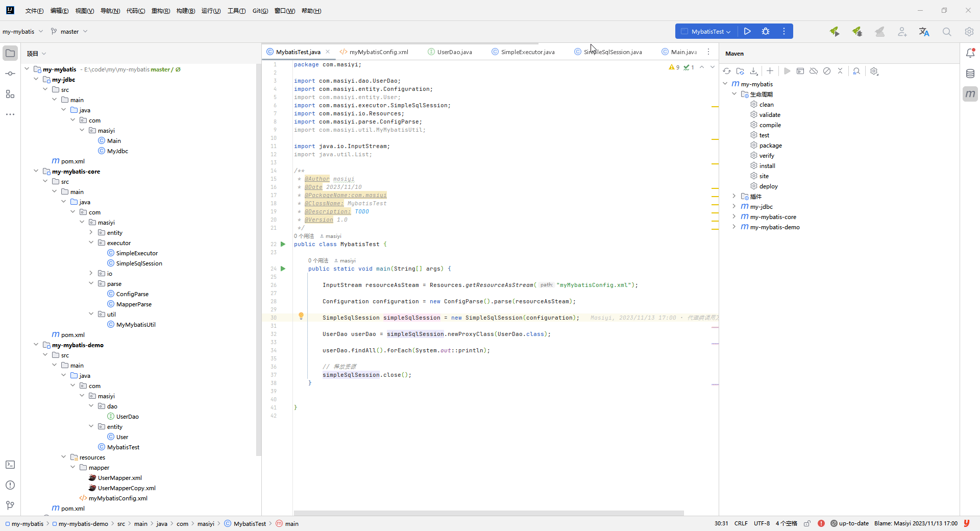Click the project tree's vertical scrollbar

click(x=259, y=259)
